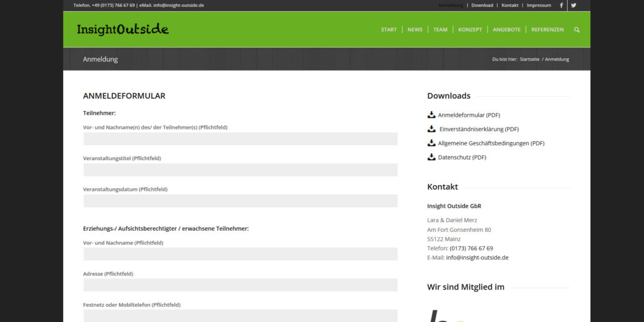Open the START menu item
This screenshot has width=644, height=322.
tap(388, 29)
